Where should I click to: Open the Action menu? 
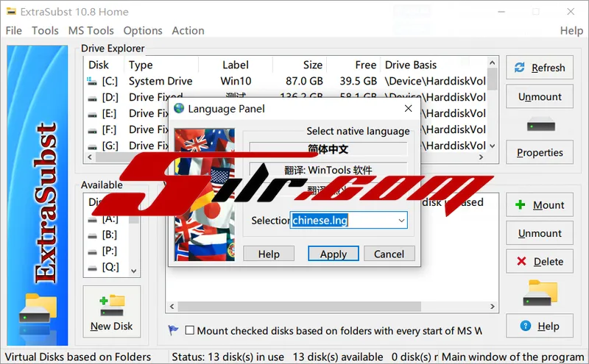pos(188,30)
